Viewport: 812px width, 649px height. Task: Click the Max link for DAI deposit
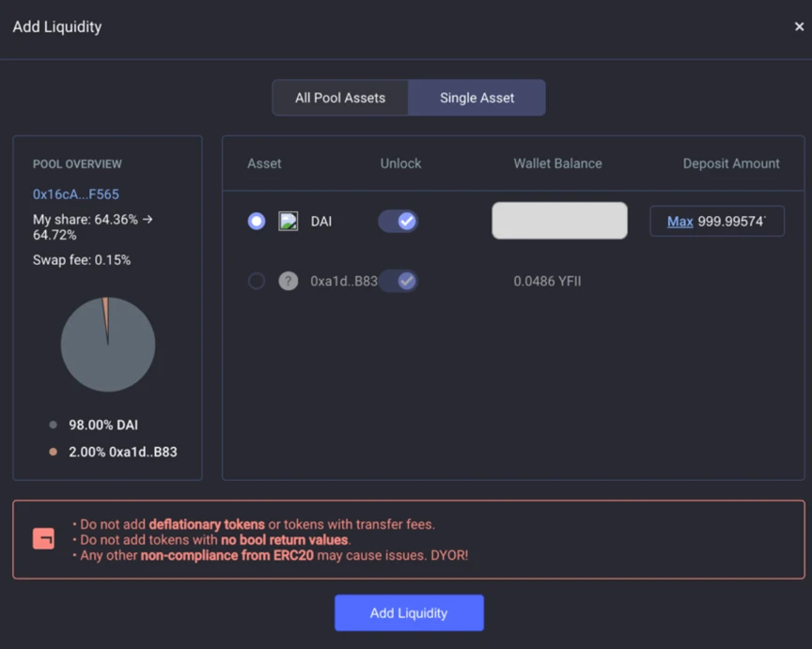[679, 222]
